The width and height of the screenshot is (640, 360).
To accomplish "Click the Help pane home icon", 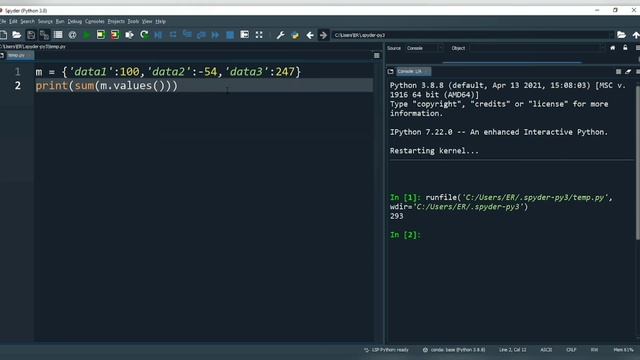I will coord(613,48).
